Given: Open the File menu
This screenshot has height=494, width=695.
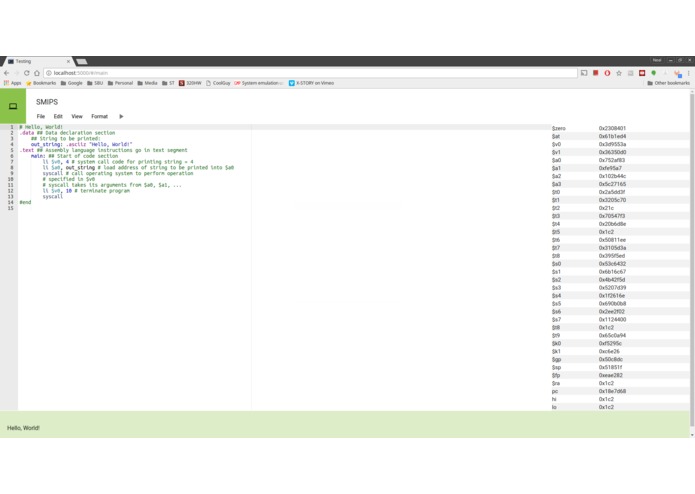Looking at the screenshot, I should tap(41, 117).
